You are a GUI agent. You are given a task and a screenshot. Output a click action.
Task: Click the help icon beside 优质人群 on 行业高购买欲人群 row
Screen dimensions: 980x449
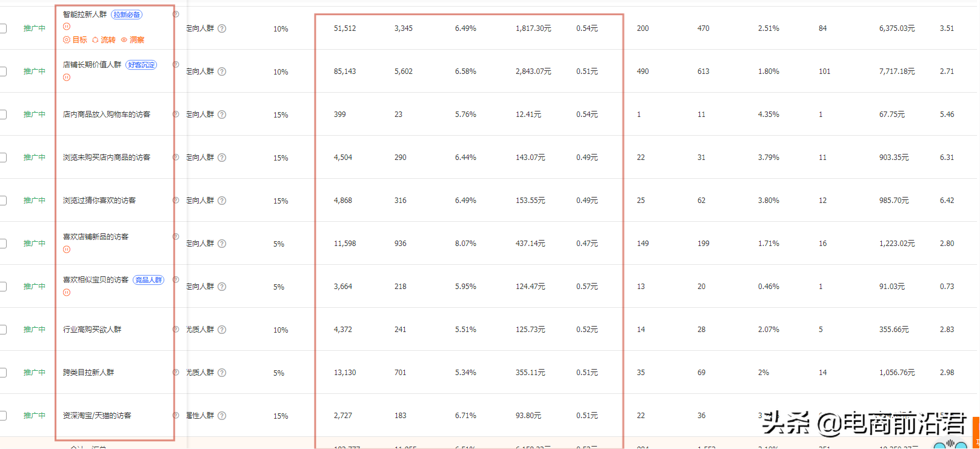[221, 330]
